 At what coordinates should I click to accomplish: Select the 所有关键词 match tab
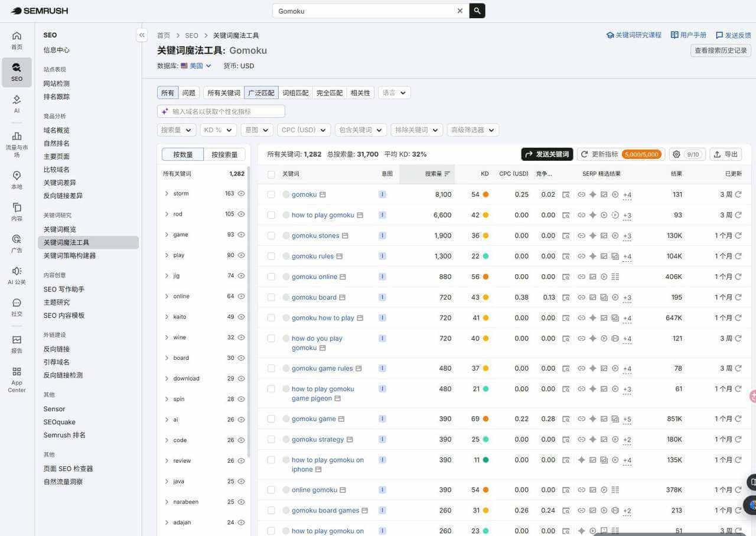pyautogui.click(x=224, y=93)
